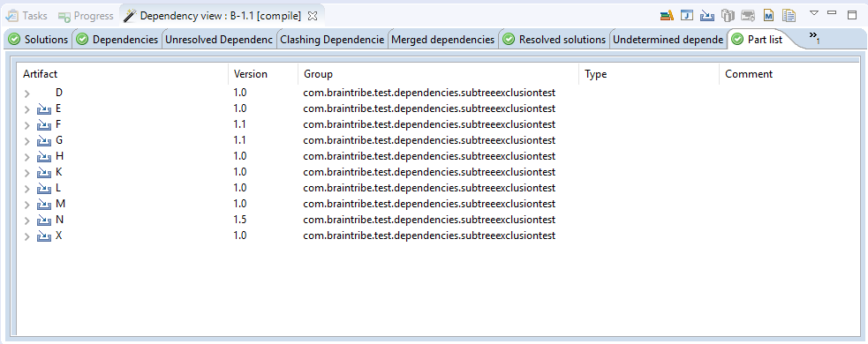Click green check icon on Resolved solutions tab
This screenshot has width=868, height=344.
click(x=509, y=40)
